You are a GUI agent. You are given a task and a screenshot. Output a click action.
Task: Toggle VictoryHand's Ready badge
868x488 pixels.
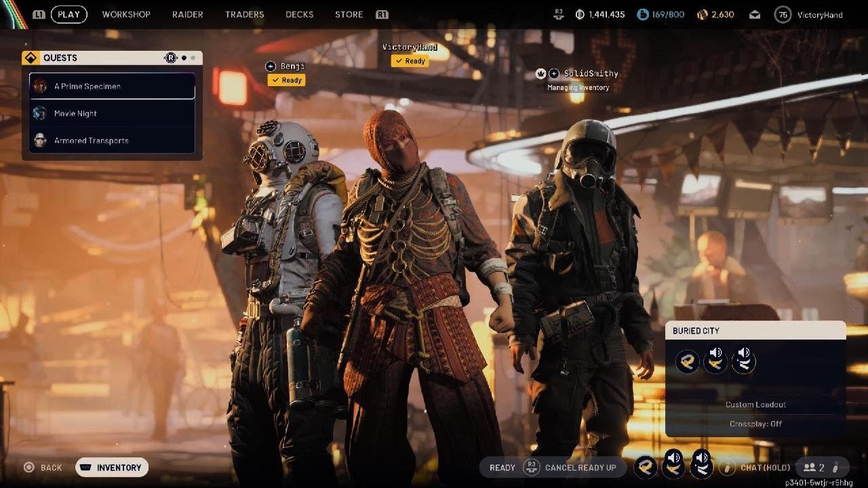coord(410,61)
